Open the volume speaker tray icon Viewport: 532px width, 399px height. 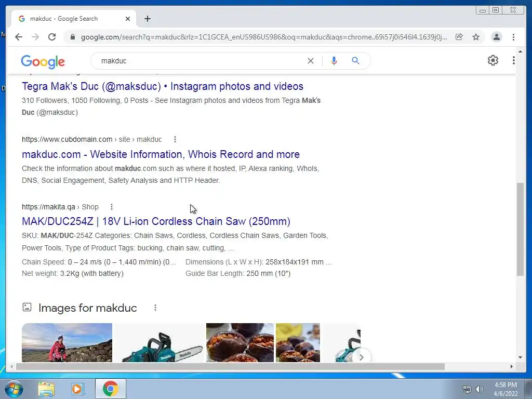coord(480,389)
